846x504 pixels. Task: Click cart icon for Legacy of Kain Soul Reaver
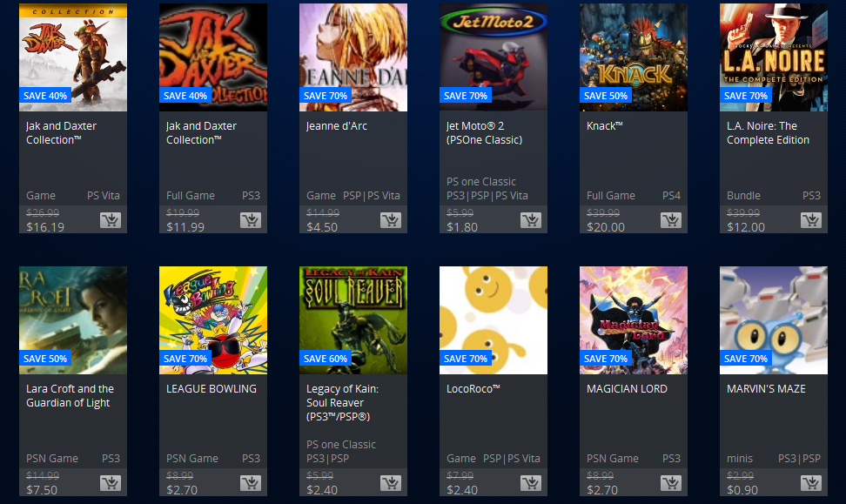pos(391,483)
